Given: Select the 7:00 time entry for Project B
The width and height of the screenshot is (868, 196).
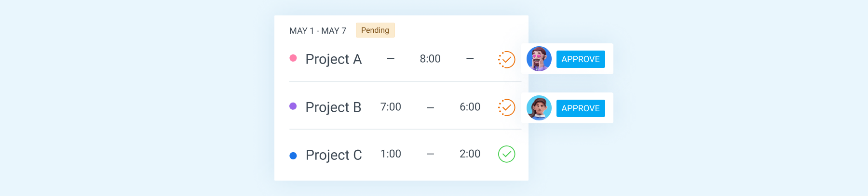Looking at the screenshot, I should coord(391,107).
